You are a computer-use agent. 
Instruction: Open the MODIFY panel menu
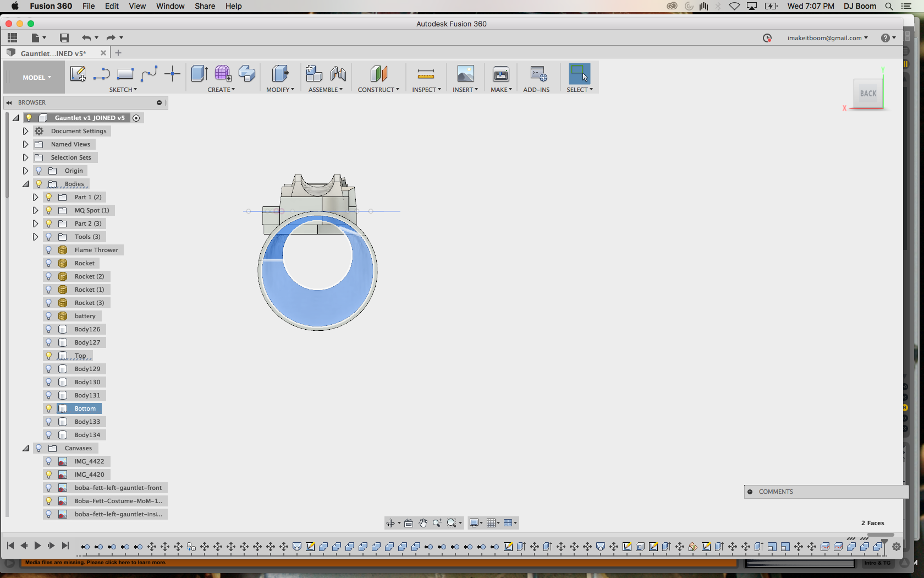[280, 90]
